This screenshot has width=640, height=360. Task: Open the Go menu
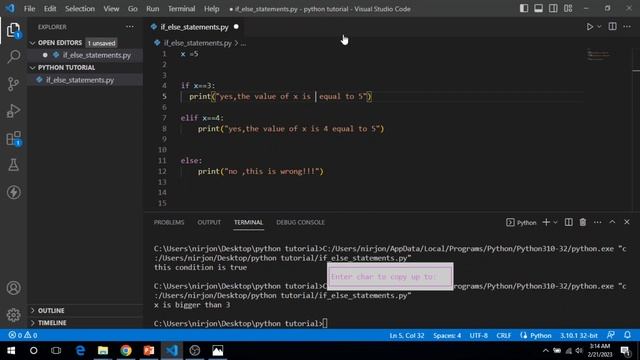click(133, 9)
